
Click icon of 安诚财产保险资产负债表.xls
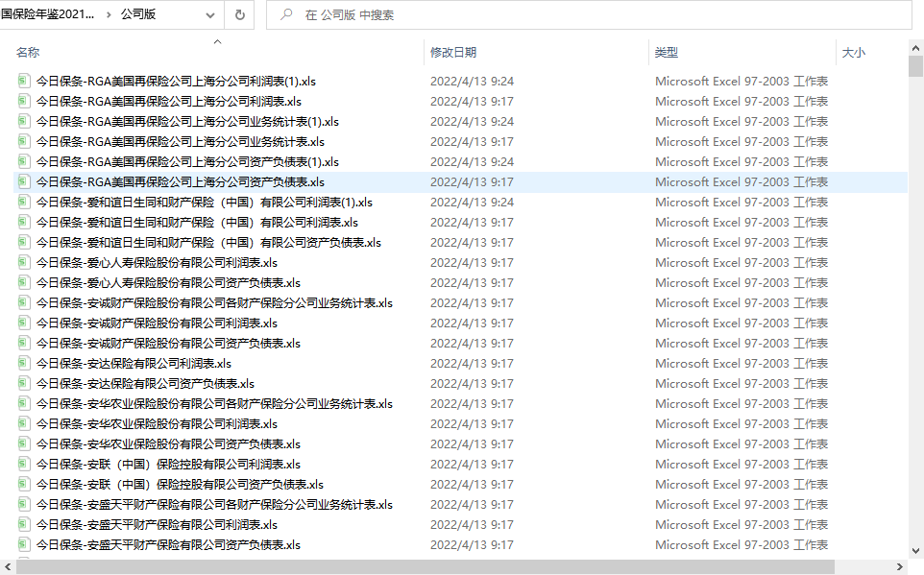pos(24,343)
